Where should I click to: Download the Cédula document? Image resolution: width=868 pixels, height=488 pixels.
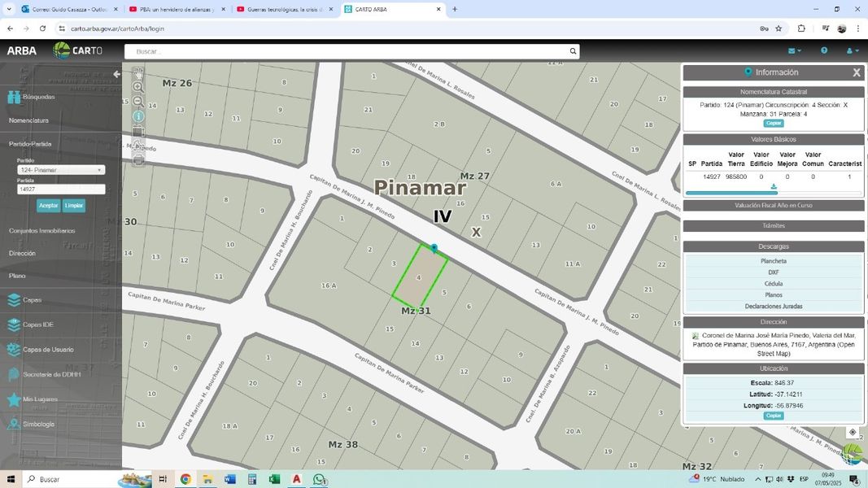(774, 284)
